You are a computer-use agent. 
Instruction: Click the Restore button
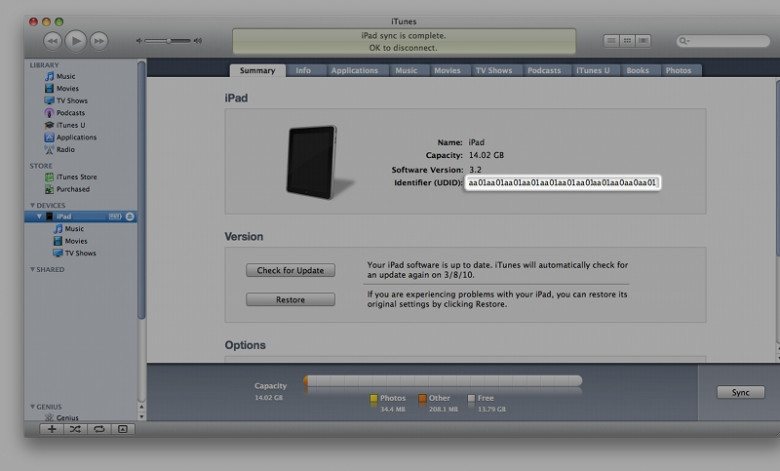click(x=291, y=299)
